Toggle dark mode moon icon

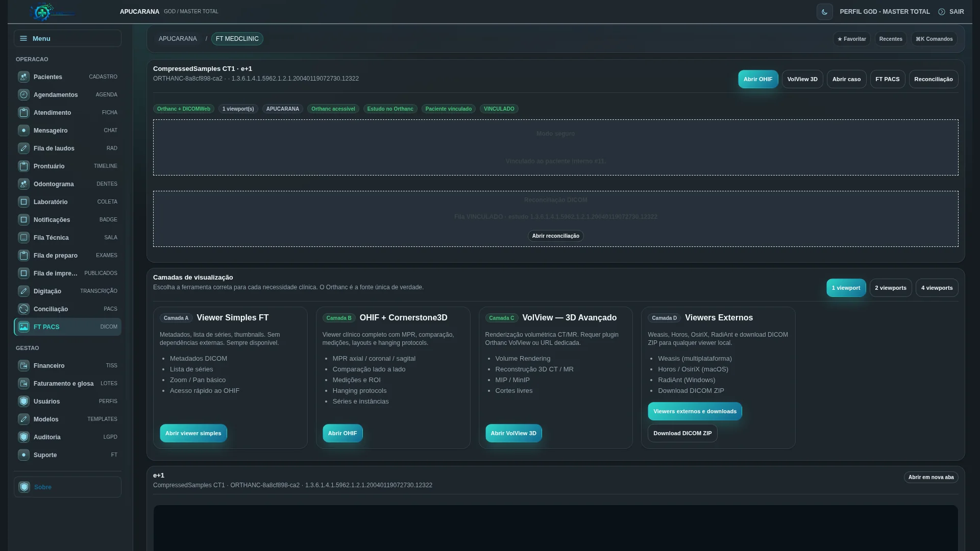click(824, 12)
